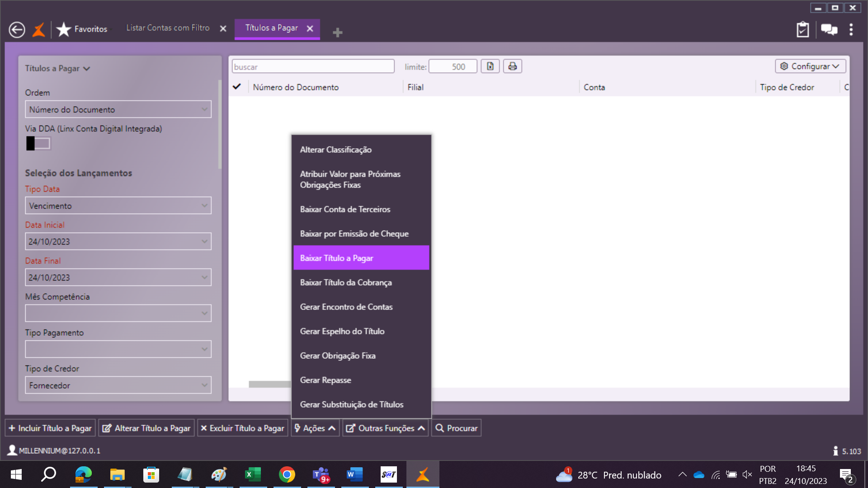Add a new tab with plus icon
Viewport: 868px width, 488px height.
337,33
